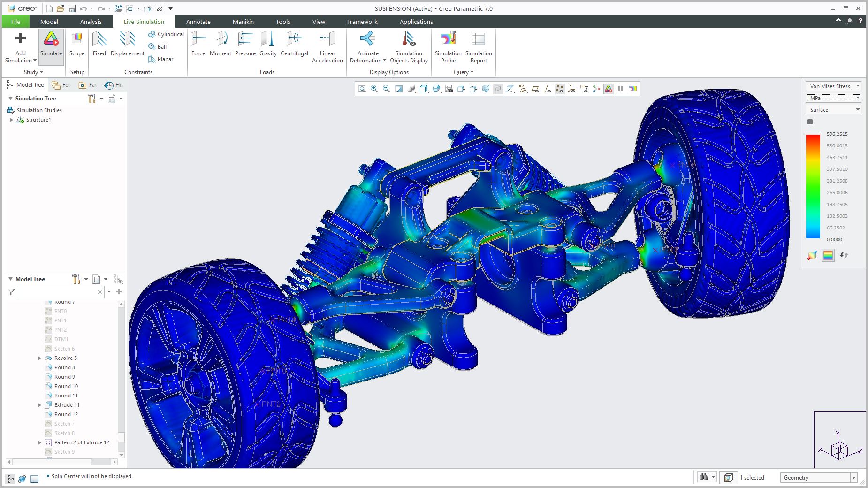Open the Von Mises Stress result dropdown
Image resolution: width=868 pixels, height=488 pixels.
(x=833, y=86)
